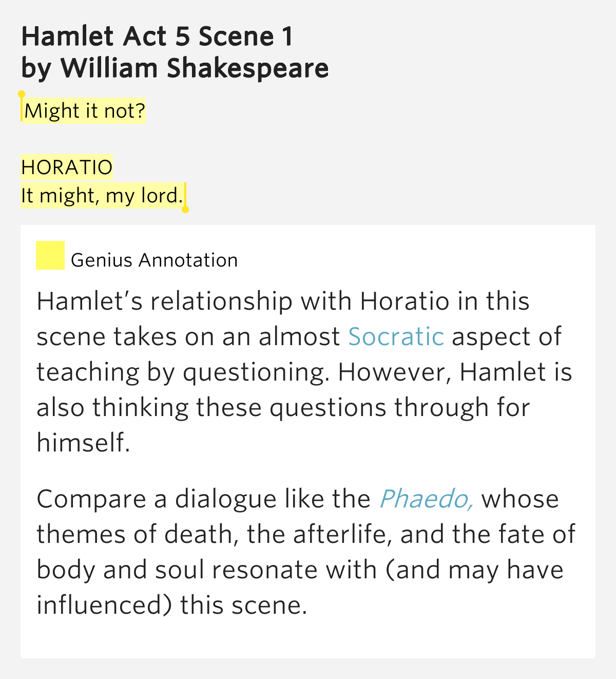Click the highlighted line "Might it not?"
616x679 pixels.
[x=85, y=111]
